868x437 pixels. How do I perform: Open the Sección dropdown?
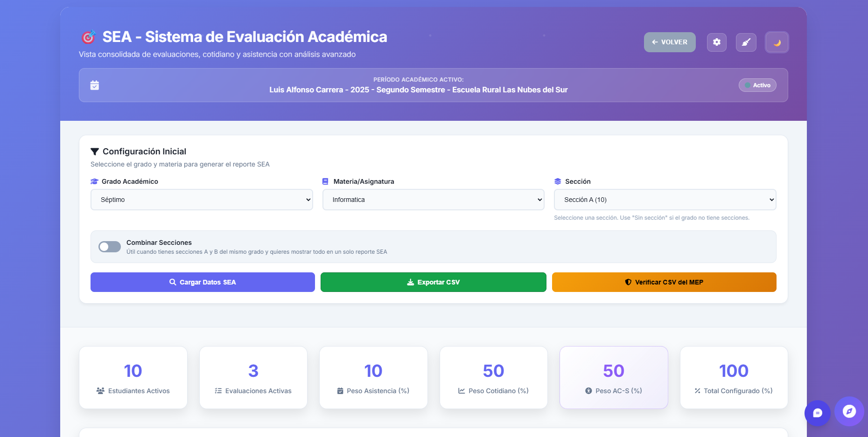coord(665,200)
